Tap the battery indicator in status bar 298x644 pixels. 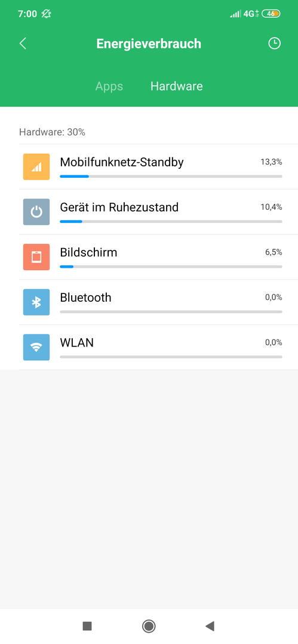point(271,14)
